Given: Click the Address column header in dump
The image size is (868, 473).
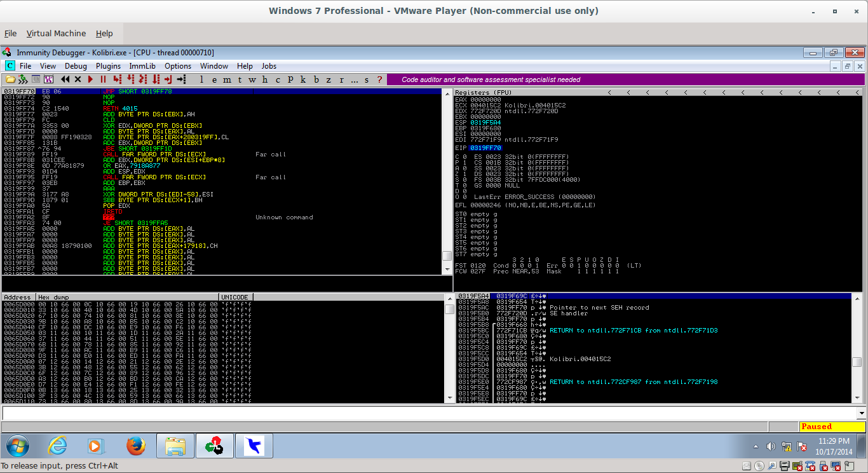Looking at the screenshot, I should coord(18,297).
